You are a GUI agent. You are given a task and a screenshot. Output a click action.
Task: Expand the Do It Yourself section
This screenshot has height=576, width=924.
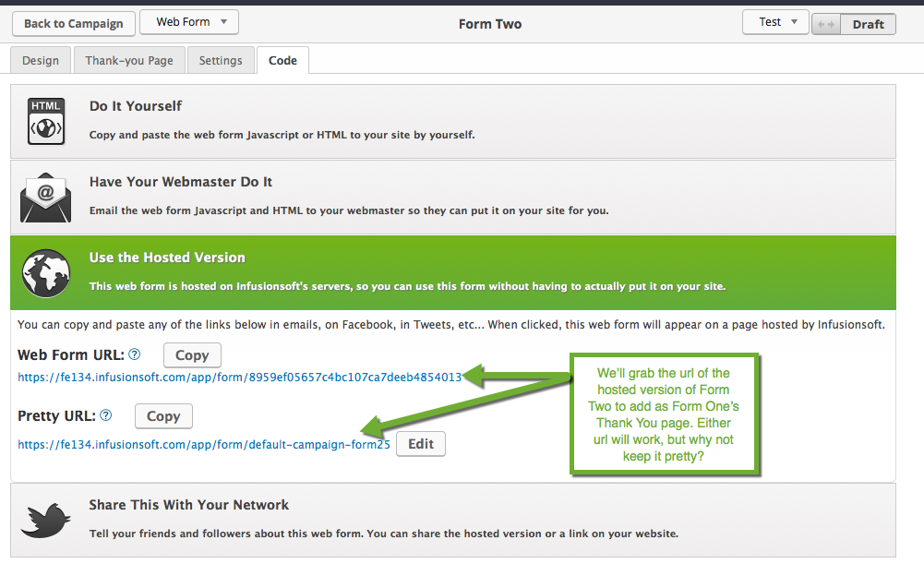click(x=453, y=121)
